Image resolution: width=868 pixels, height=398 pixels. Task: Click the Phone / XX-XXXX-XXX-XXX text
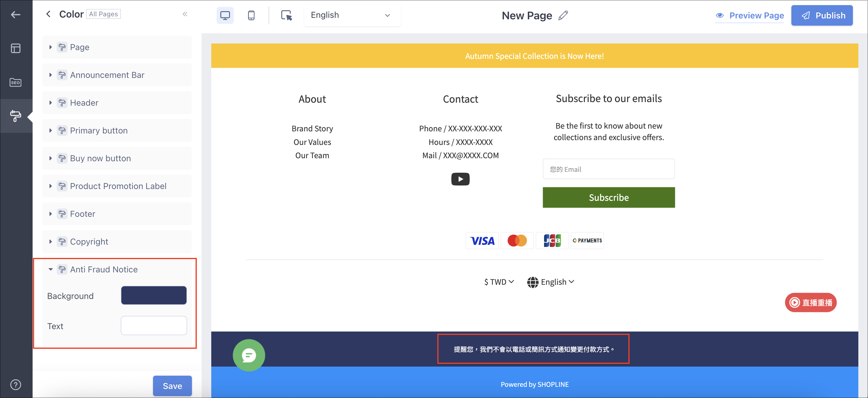(460, 128)
